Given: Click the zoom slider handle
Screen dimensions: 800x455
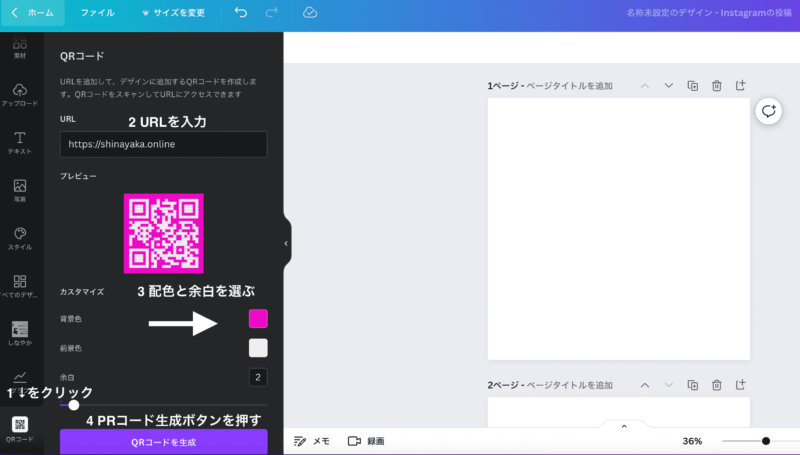Looking at the screenshot, I should coord(765,441).
